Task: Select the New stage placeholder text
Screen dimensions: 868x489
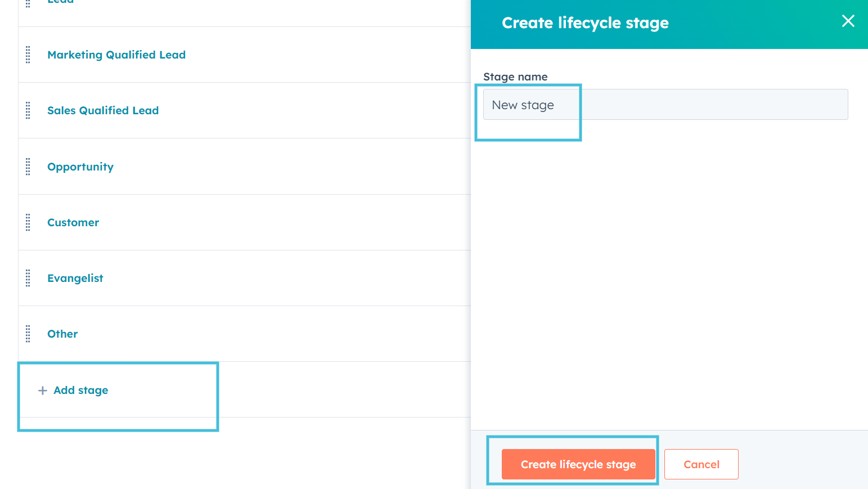Action: pyautogui.click(x=523, y=104)
